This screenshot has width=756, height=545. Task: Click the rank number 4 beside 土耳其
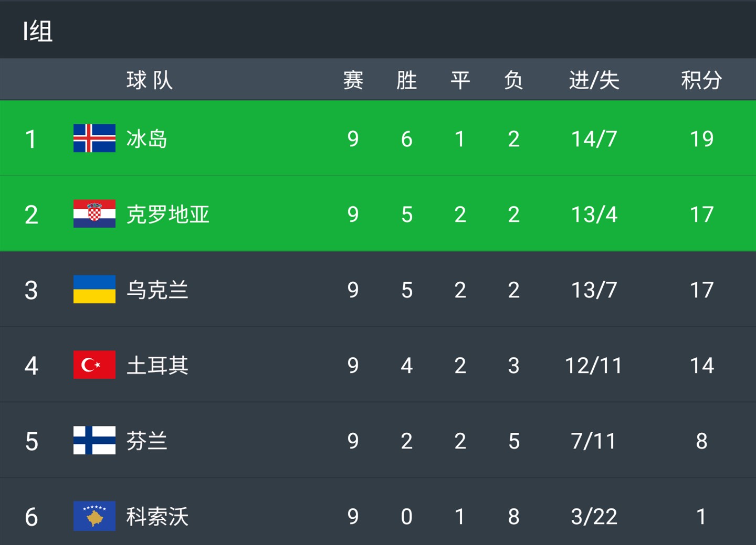[31, 366]
